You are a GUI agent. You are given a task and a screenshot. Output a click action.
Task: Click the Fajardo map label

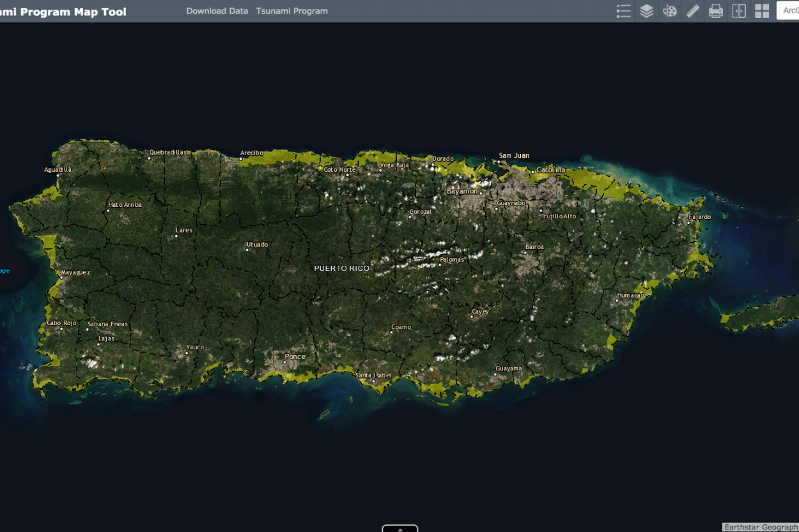tap(700, 217)
